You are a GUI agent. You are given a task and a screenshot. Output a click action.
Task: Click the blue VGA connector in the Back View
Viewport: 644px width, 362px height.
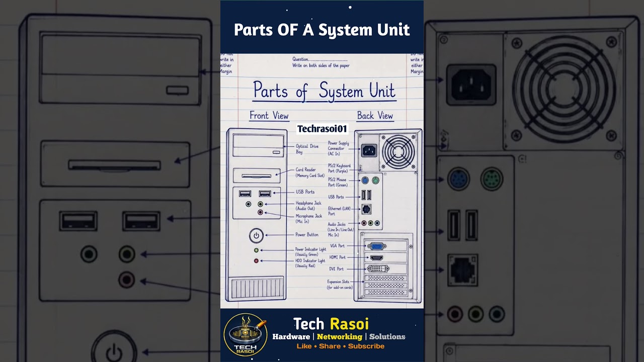(x=377, y=246)
